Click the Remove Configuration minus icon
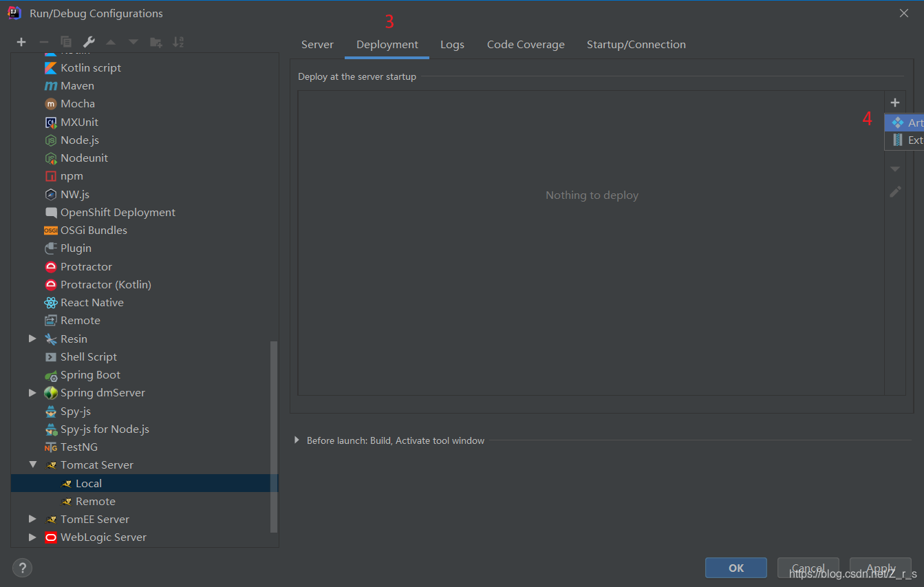 [43, 42]
